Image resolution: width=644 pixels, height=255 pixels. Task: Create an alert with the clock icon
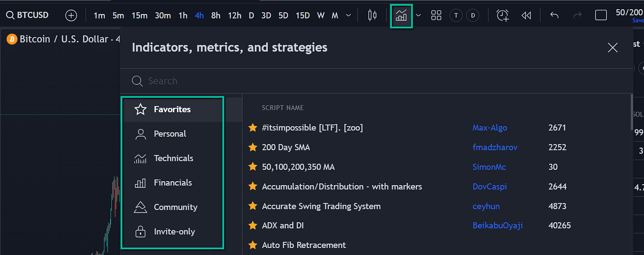tap(502, 15)
